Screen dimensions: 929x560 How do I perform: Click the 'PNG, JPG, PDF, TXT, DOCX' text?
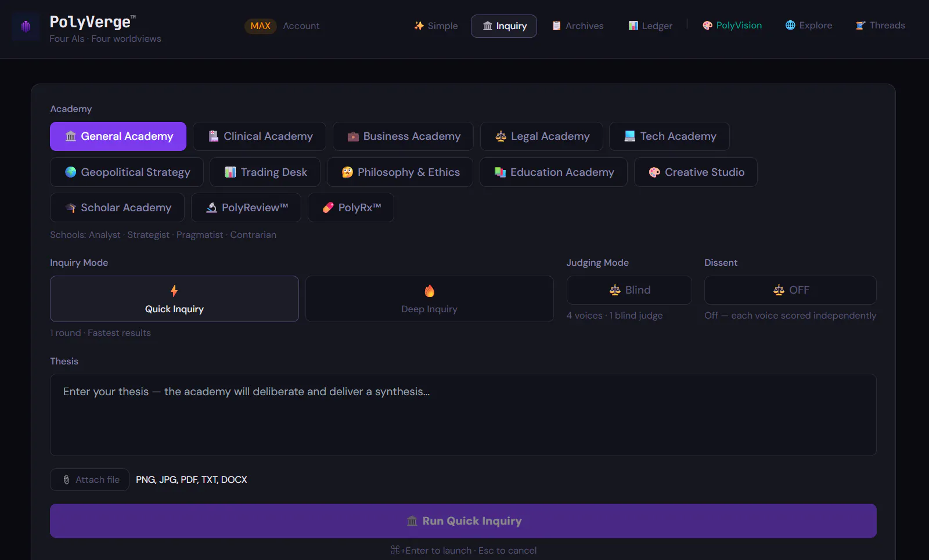(192, 480)
